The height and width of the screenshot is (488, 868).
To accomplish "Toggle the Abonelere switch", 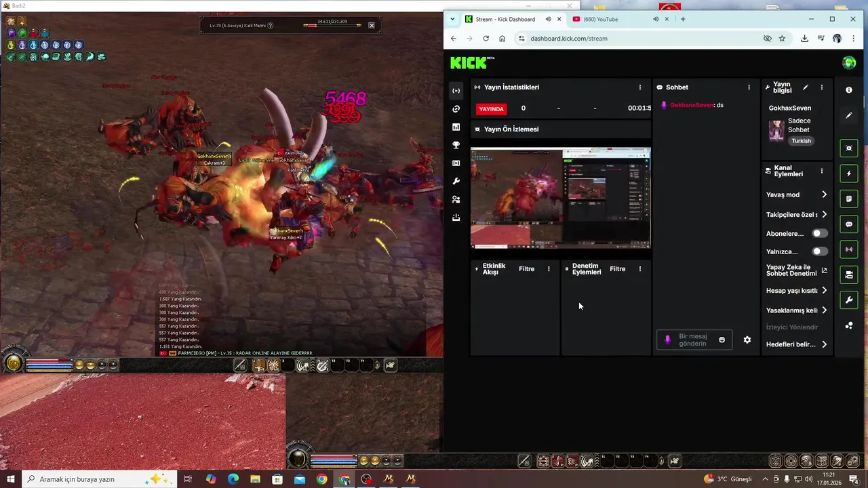I will click(x=820, y=233).
